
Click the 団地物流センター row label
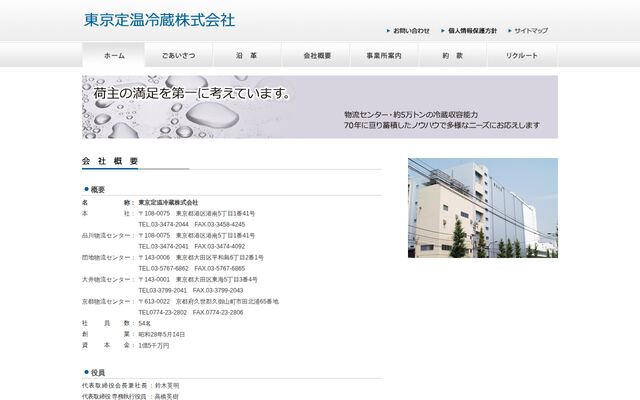coord(106,258)
